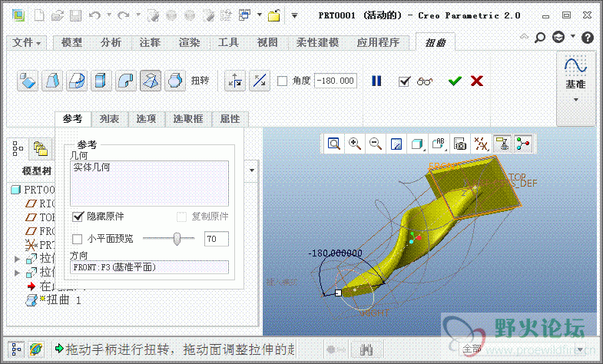
Task: Select the Spine warp tool icon
Action: point(77,81)
